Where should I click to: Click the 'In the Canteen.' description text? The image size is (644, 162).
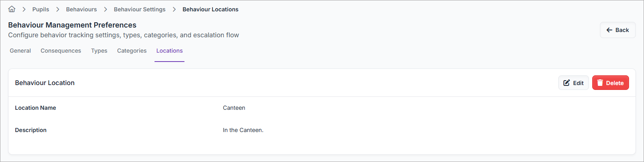pyautogui.click(x=243, y=130)
